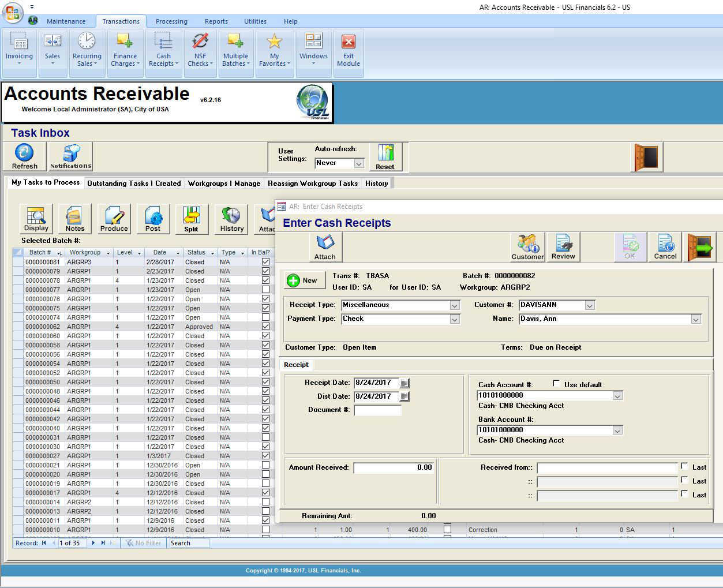Open My Favorites in the ribbon
Viewport: 723px width, 588px height.
[x=274, y=53]
